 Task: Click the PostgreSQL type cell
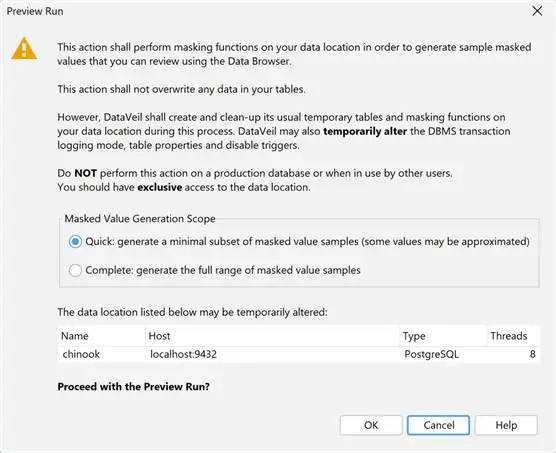pyautogui.click(x=431, y=354)
